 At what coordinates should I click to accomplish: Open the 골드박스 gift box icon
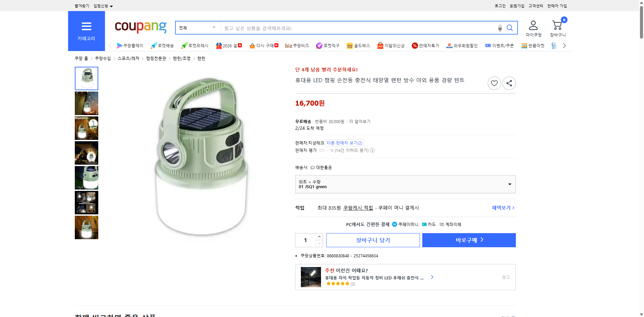[349, 45]
